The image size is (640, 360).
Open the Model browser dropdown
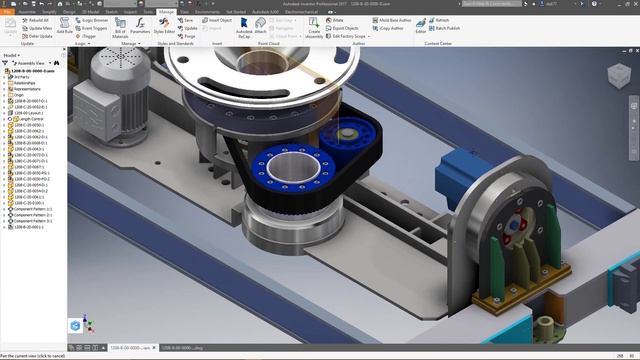pos(12,55)
